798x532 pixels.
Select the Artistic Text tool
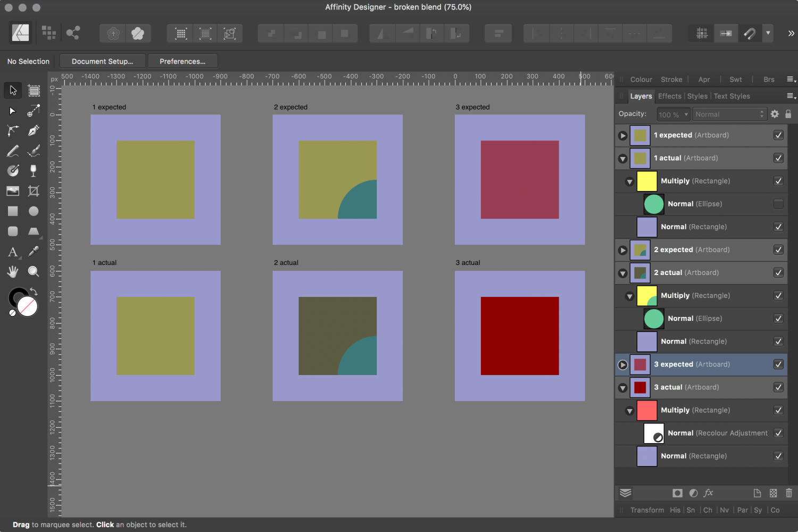(13, 252)
